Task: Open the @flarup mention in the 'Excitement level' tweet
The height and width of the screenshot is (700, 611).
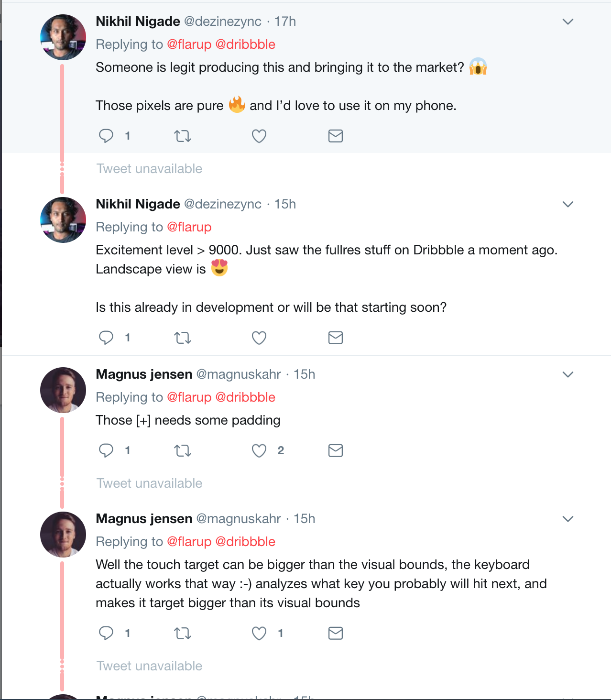Action: [189, 227]
